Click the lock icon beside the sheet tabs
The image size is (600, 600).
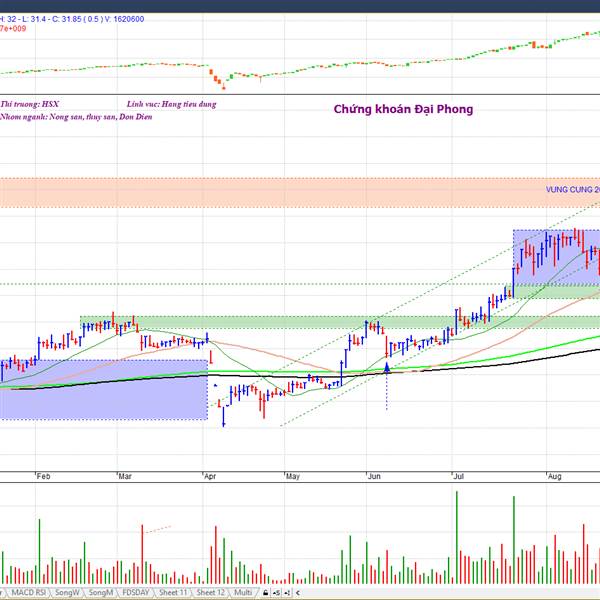tap(266, 593)
